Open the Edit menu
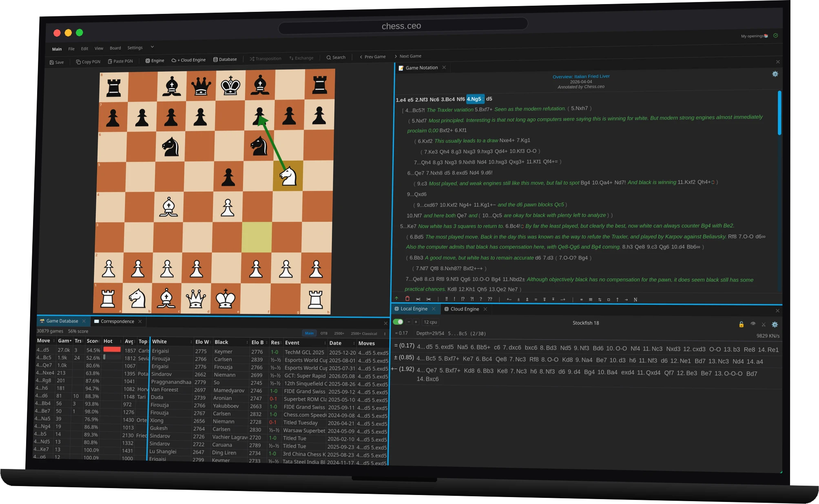The height and width of the screenshot is (504, 819). pyautogui.click(x=84, y=49)
